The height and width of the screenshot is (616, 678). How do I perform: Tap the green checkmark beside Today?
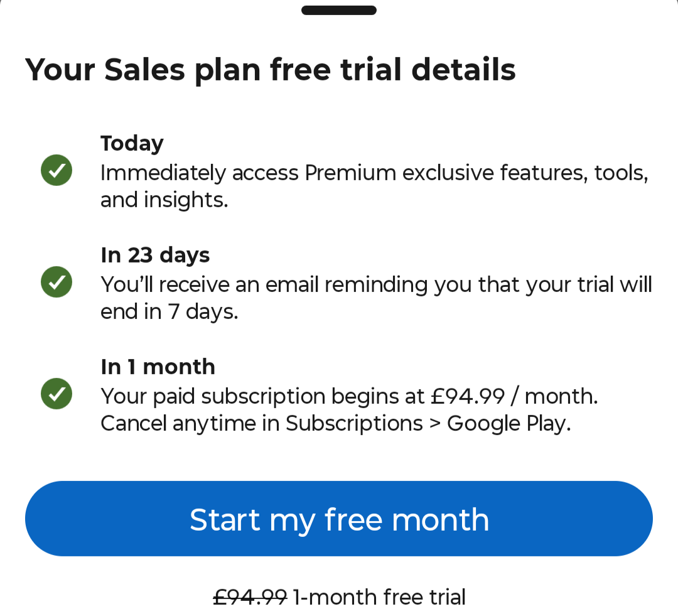[x=56, y=170]
